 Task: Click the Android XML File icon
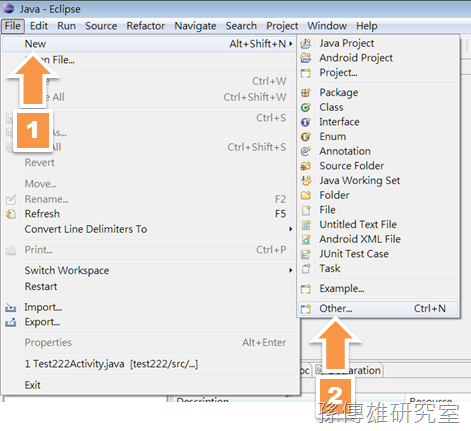[x=306, y=239]
